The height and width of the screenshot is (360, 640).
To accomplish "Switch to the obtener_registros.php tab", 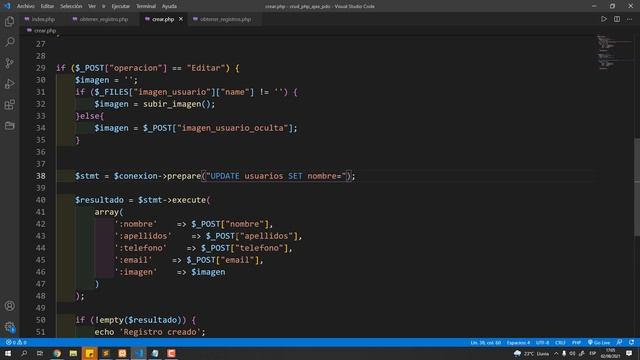I will [225, 19].
